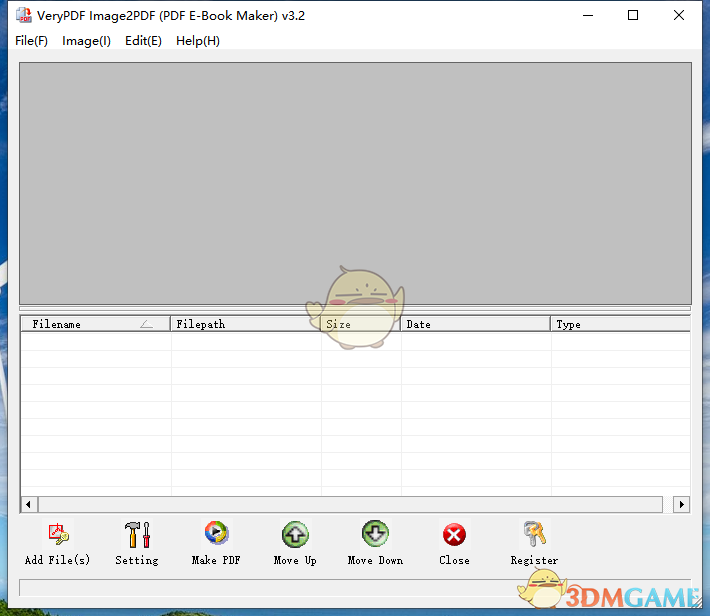
Task: Click the Move Down arrow icon
Action: 375,534
